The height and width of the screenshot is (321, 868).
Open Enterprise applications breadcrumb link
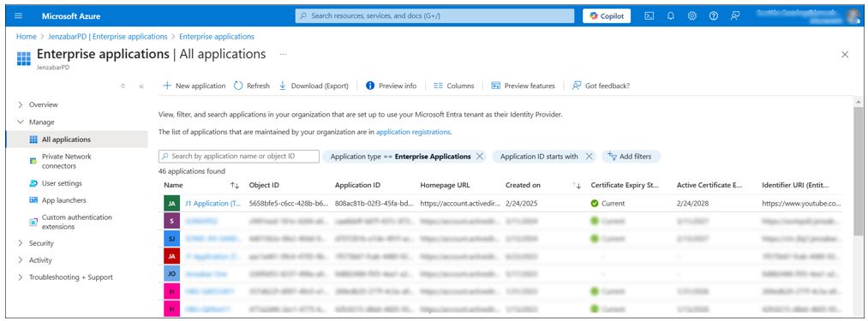click(x=217, y=37)
